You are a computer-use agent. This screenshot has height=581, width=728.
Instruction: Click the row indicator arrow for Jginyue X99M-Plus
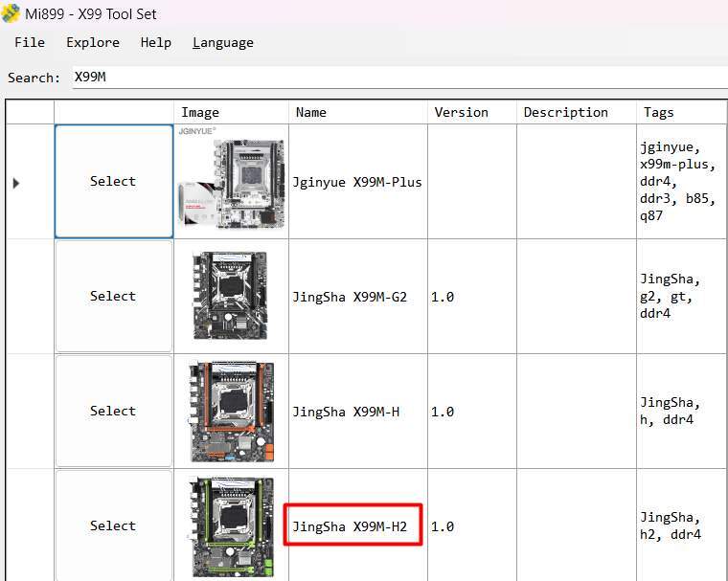pyautogui.click(x=16, y=183)
